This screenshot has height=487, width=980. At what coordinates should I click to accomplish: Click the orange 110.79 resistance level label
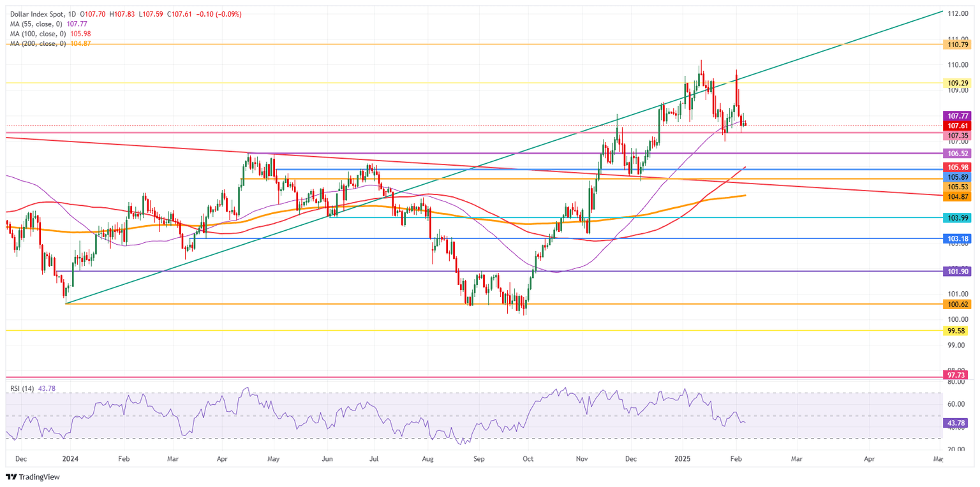pyautogui.click(x=957, y=45)
